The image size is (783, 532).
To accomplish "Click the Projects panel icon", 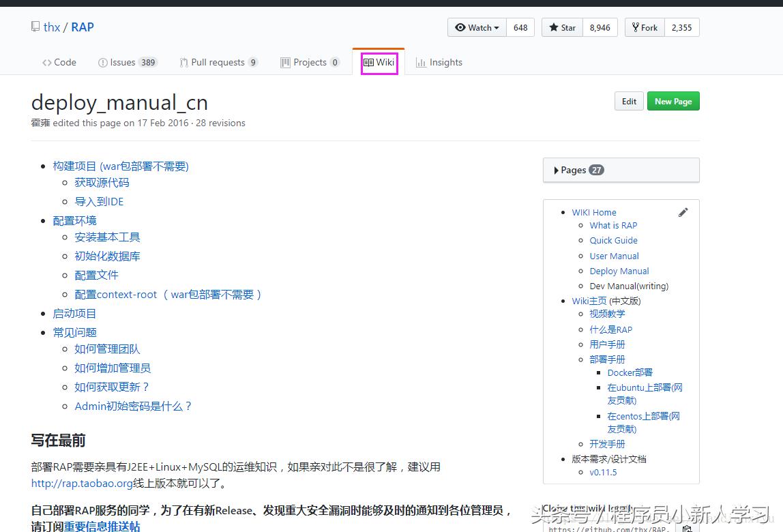I will (x=284, y=62).
